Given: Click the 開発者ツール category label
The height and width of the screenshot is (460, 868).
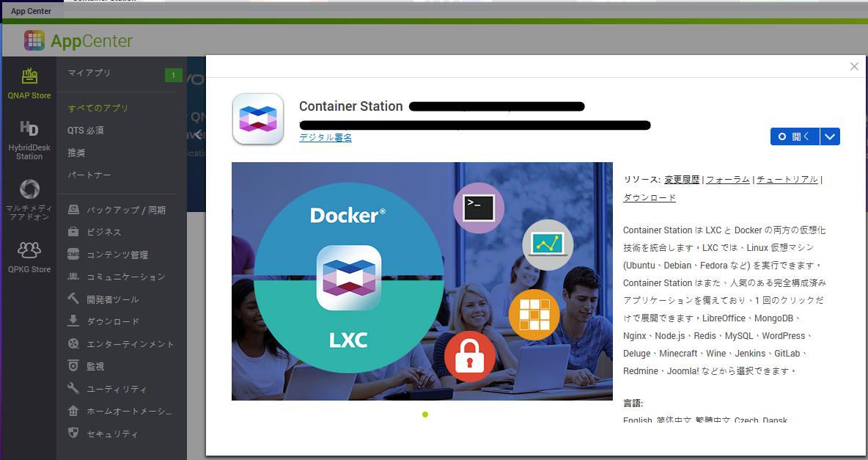Looking at the screenshot, I should point(113,299).
